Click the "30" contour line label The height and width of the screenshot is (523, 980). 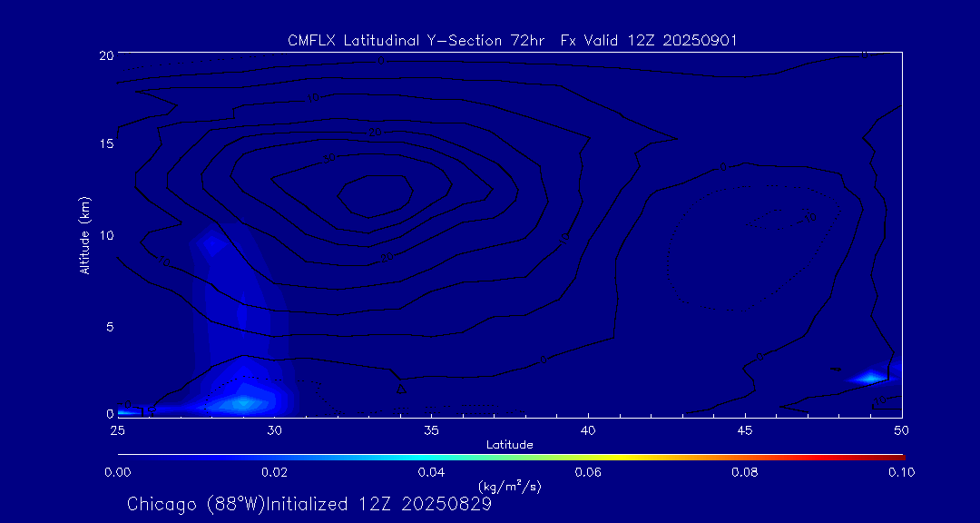click(x=329, y=159)
